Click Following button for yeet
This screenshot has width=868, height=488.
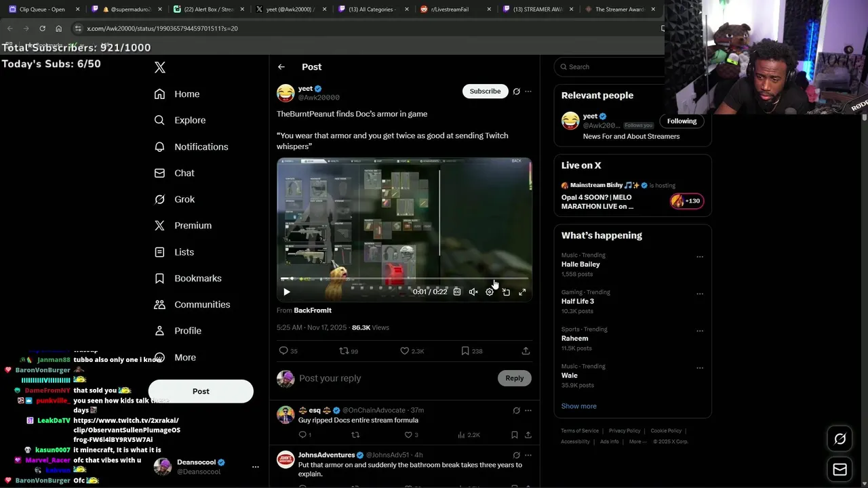[x=682, y=121]
